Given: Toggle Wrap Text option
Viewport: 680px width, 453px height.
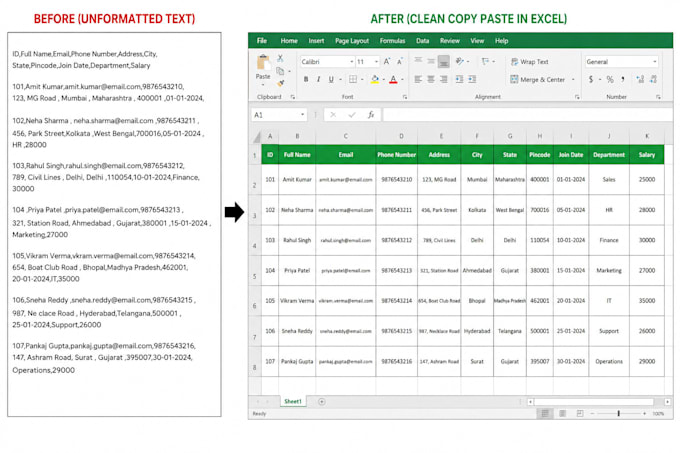Looking at the screenshot, I should [x=530, y=62].
